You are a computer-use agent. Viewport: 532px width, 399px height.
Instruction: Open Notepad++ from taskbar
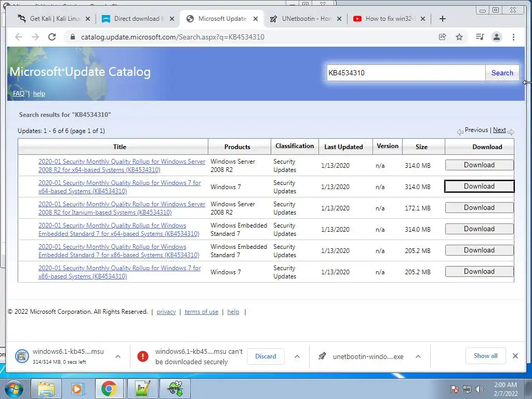click(x=142, y=389)
